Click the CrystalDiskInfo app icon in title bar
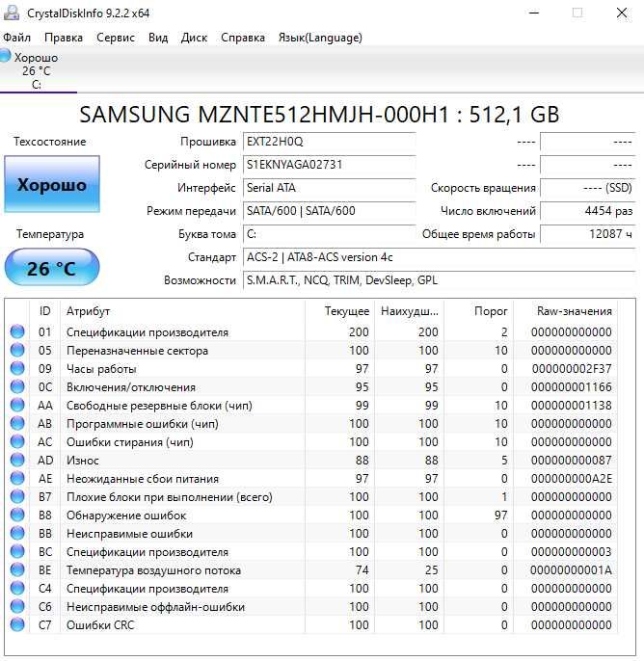This screenshot has width=644, height=661. 12,13
